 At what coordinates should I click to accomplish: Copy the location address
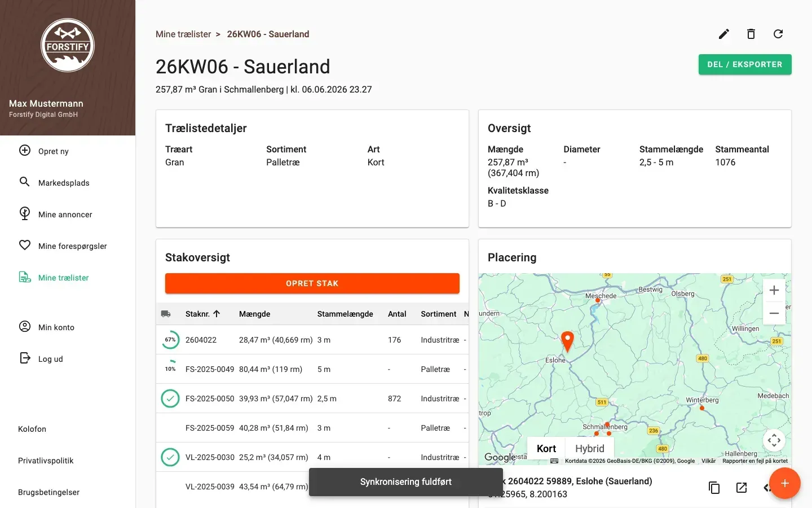point(714,488)
